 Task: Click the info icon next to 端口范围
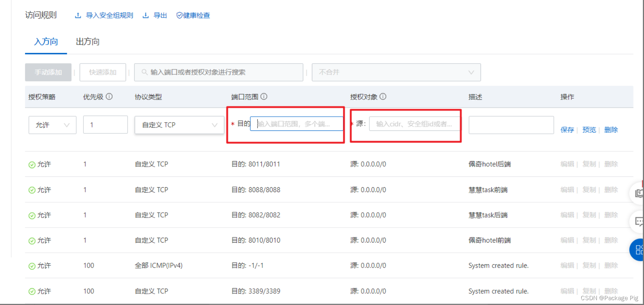264,96
